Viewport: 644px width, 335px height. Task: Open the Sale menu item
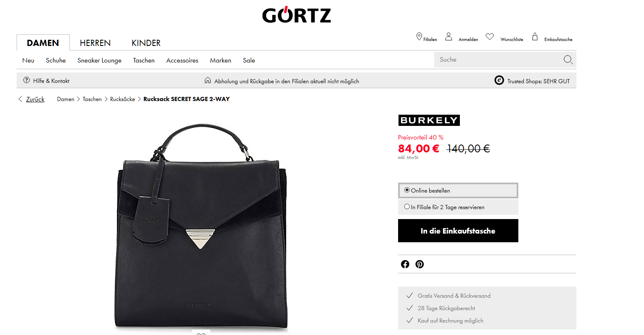tap(249, 60)
